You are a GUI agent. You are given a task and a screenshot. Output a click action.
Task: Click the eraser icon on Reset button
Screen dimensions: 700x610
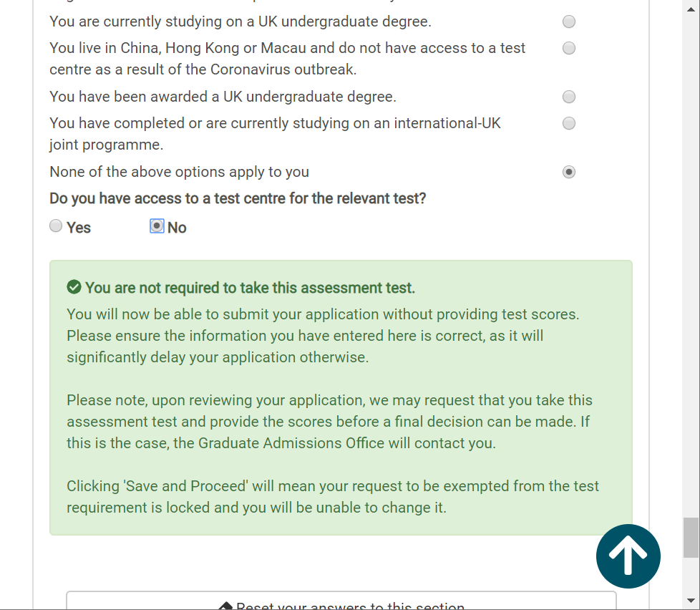click(x=226, y=606)
